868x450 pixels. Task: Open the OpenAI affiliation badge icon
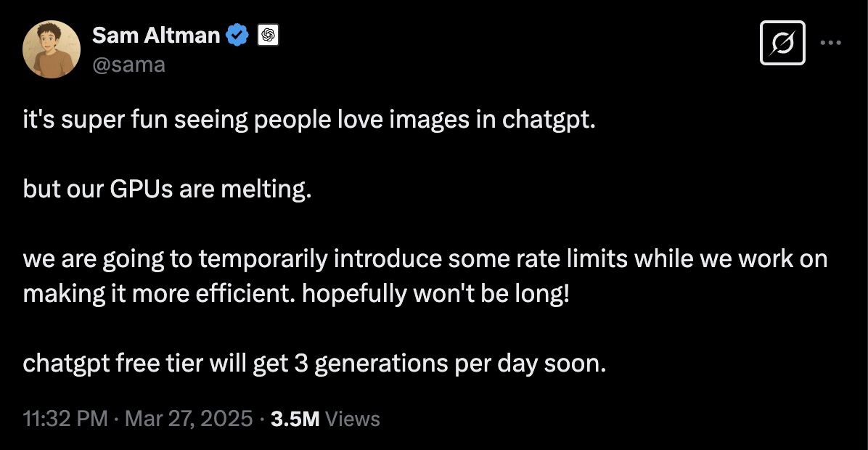pos(269,36)
